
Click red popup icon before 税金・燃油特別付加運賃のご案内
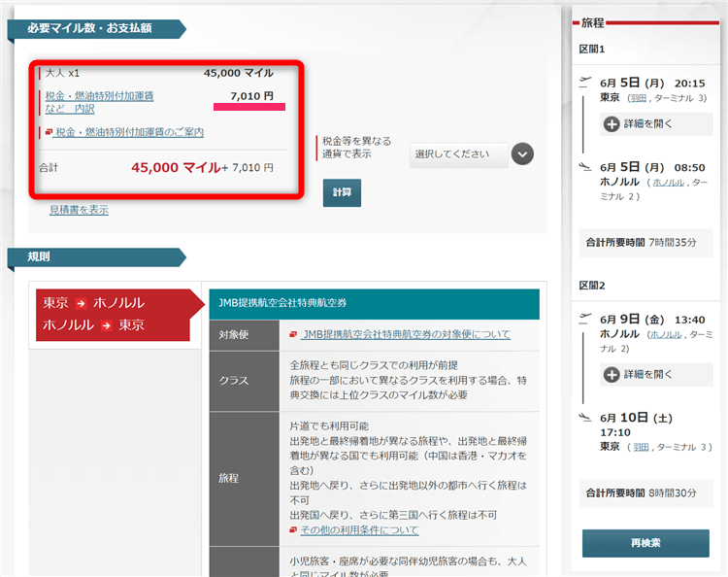(49, 132)
